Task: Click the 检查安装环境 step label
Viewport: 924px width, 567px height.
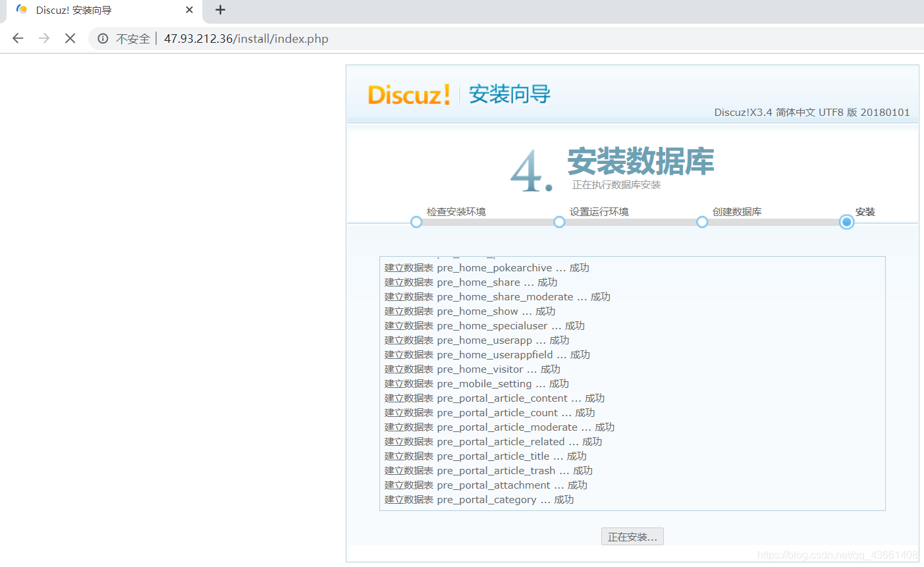Action: 456,212
